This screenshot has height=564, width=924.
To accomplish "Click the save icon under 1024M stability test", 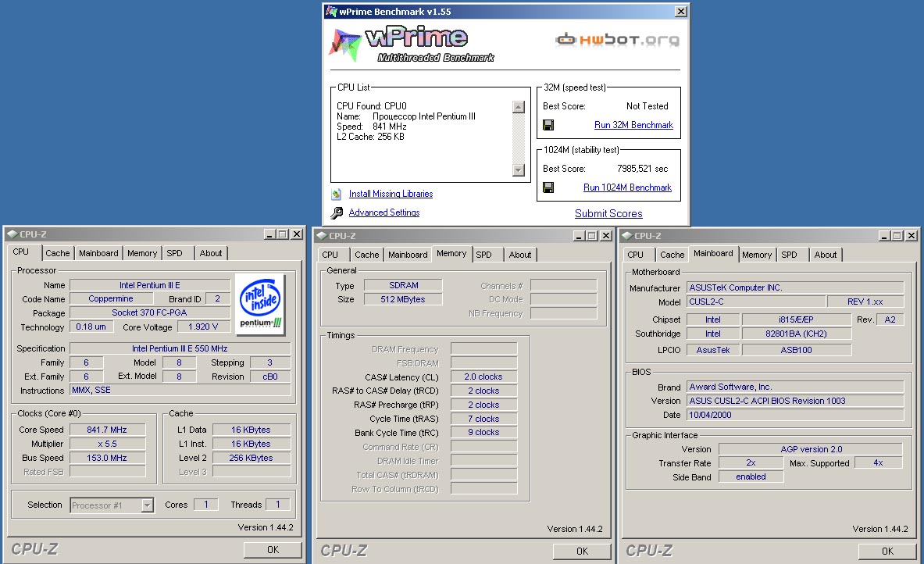I will [548, 187].
